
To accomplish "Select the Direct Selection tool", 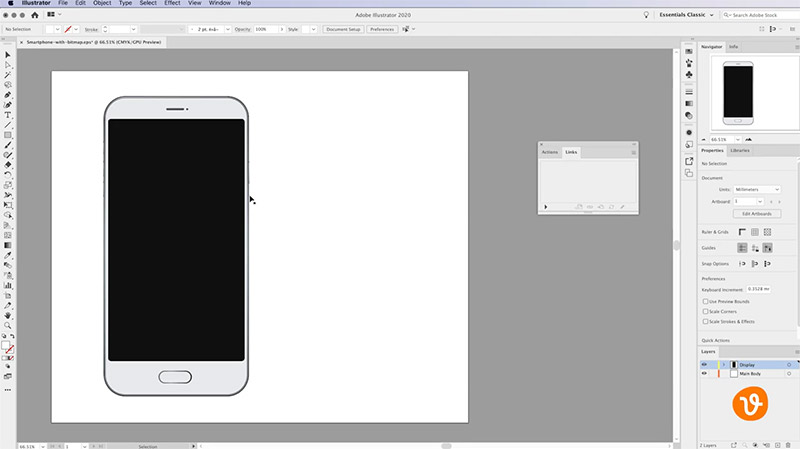I will point(8,65).
